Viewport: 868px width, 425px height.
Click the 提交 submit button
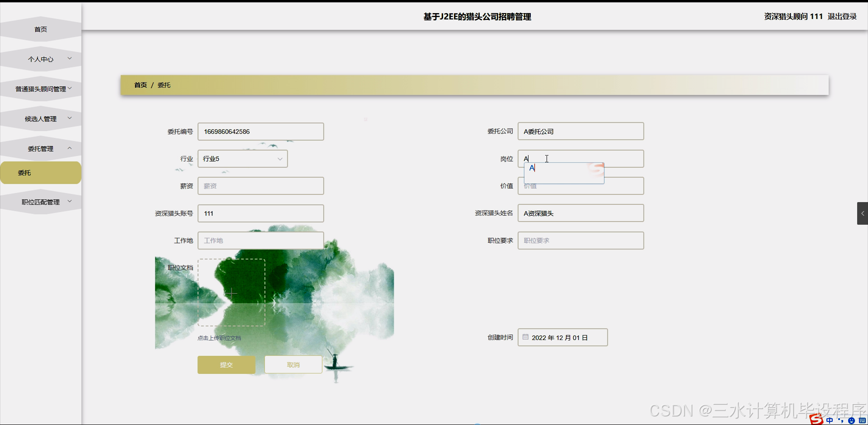tap(226, 364)
